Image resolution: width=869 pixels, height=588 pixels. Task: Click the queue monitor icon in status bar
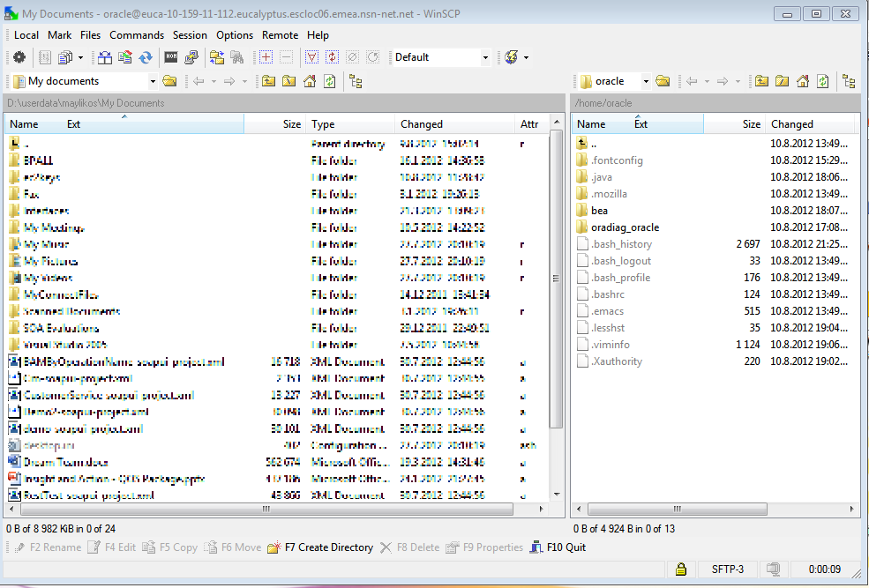(x=773, y=569)
